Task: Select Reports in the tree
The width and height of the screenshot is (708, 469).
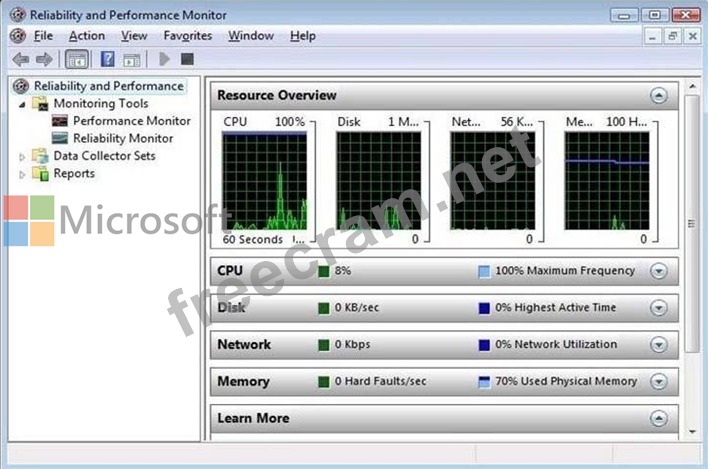Action: [74, 173]
